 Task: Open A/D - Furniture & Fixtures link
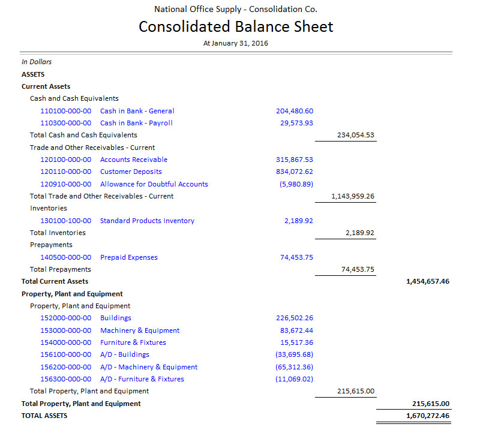(x=142, y=379)
